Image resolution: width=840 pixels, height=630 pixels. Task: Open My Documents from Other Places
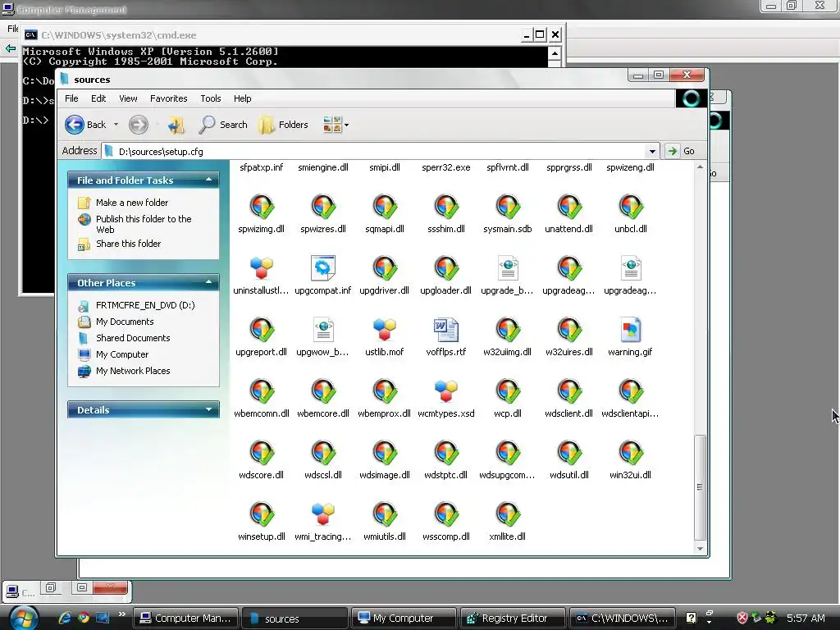tap(125, 322)
